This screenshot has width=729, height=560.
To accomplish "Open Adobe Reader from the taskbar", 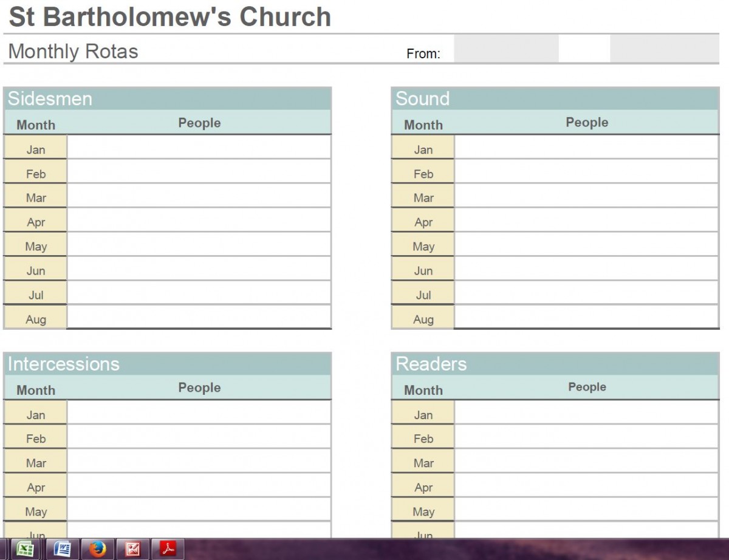I will (x=168, y=549).
